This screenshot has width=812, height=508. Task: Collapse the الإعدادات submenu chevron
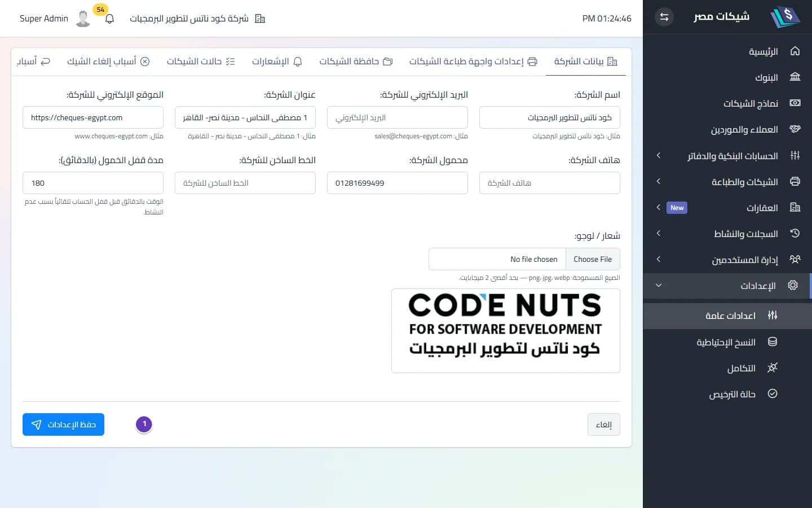pos(658,285)
